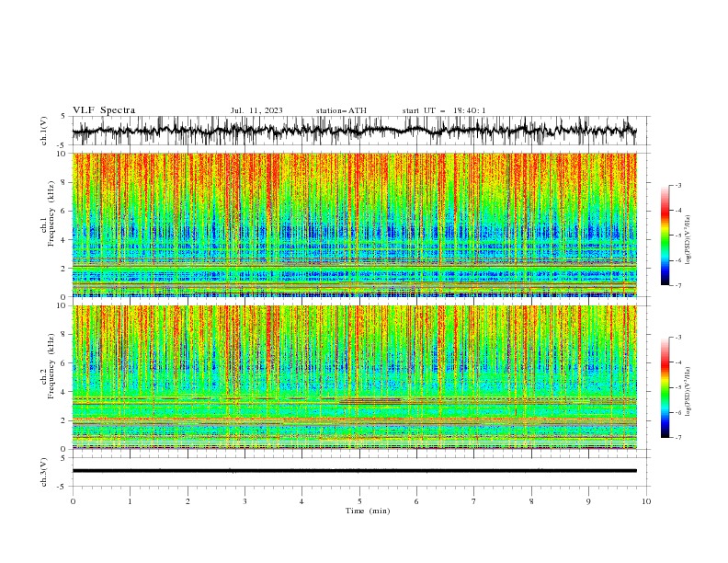Click the "-4" label on ch.2 colorbar
The image size is (728, 563).
pyautogui.click(x=678, y=362)
